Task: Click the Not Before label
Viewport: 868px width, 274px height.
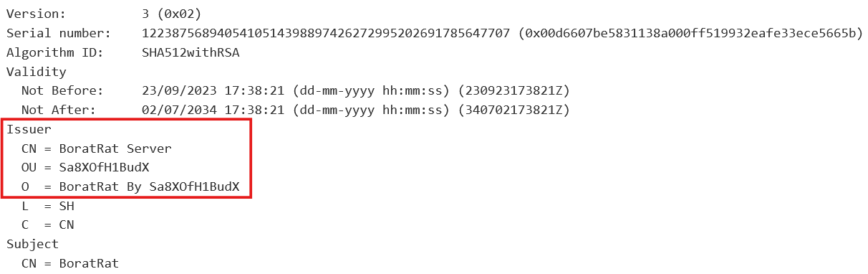Action: click(x=62, y=91)
